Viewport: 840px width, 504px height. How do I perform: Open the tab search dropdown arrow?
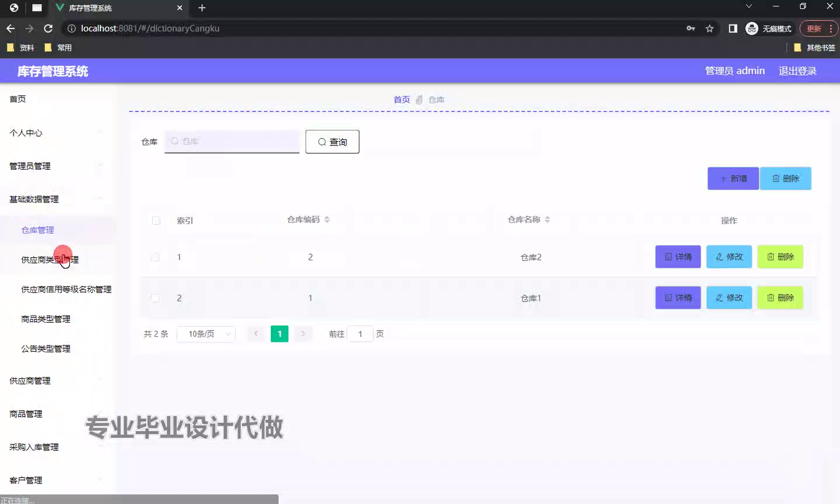tap(749, 6)
